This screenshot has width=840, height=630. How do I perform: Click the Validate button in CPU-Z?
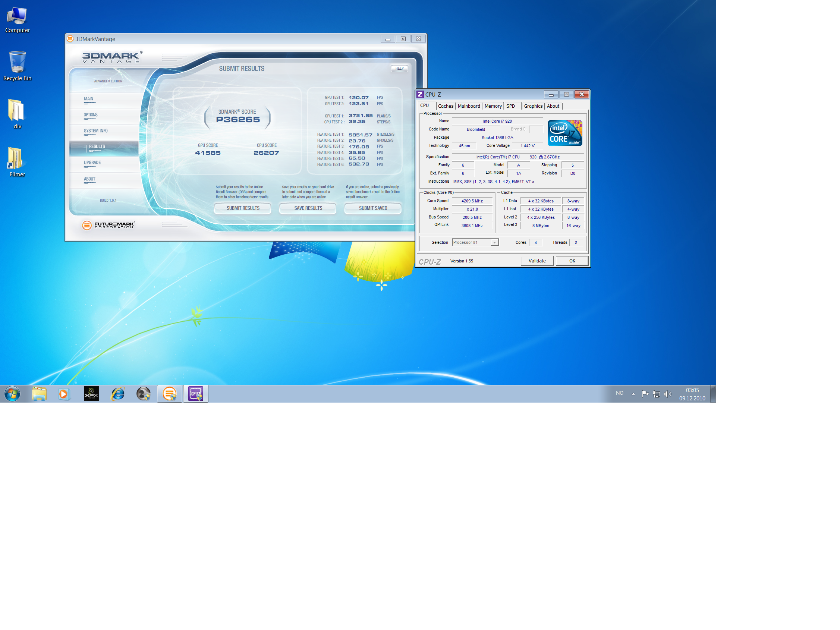[x=537, y=261]
